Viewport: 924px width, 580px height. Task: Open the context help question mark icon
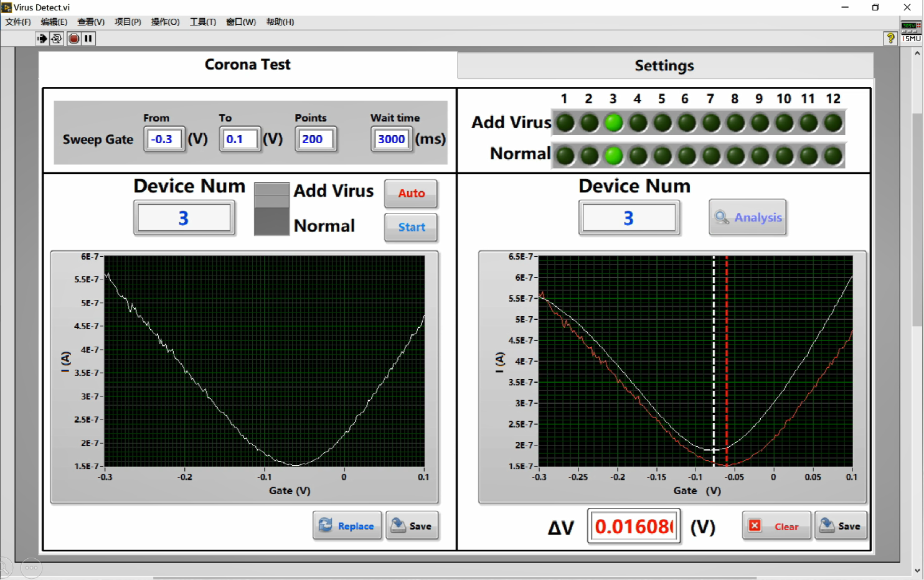tap(890, 39)
